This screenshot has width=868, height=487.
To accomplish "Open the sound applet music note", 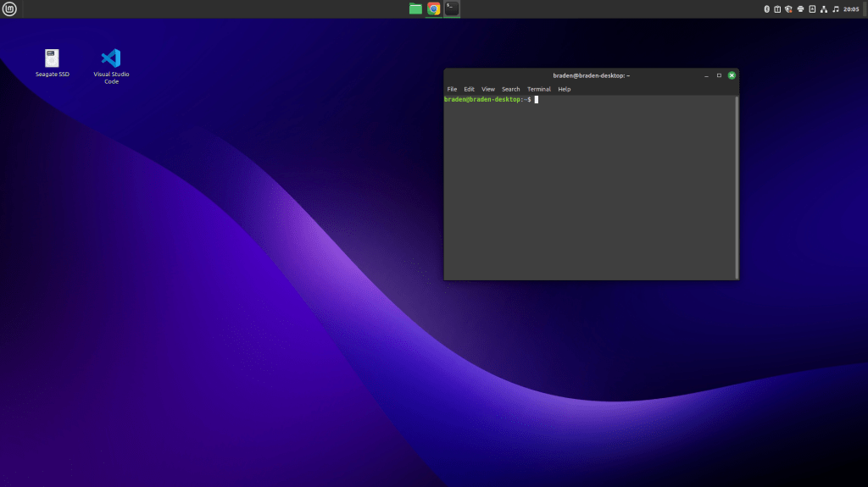I will (x=836, y=9).
